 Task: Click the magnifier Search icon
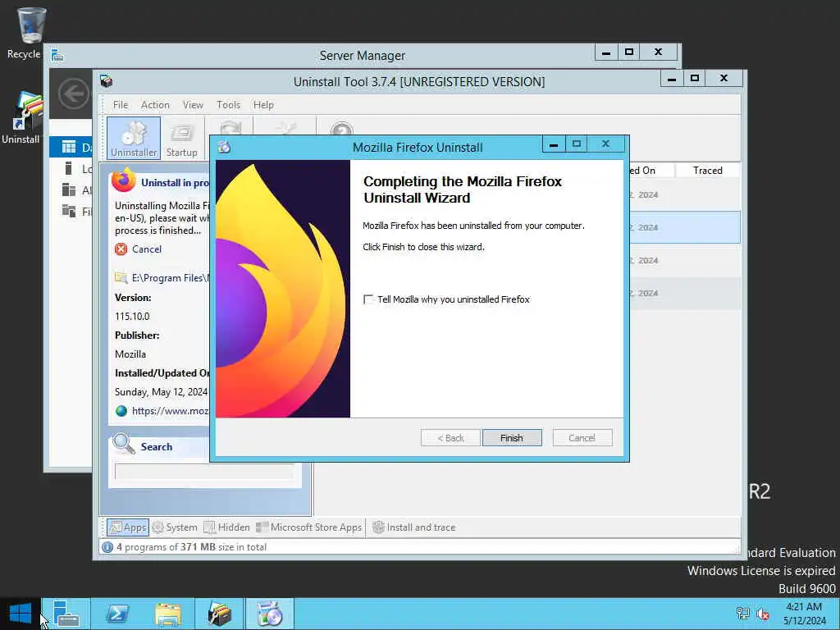tap(124, 444)
